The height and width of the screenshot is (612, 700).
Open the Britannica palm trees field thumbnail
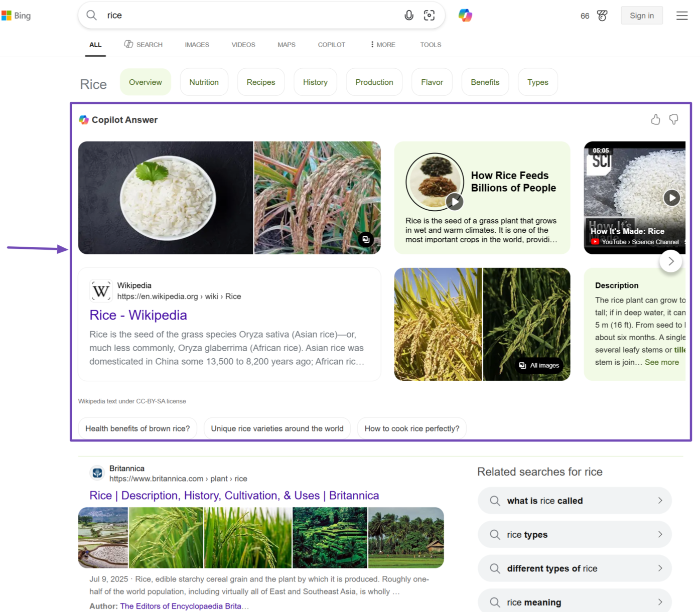pos(406,538)
